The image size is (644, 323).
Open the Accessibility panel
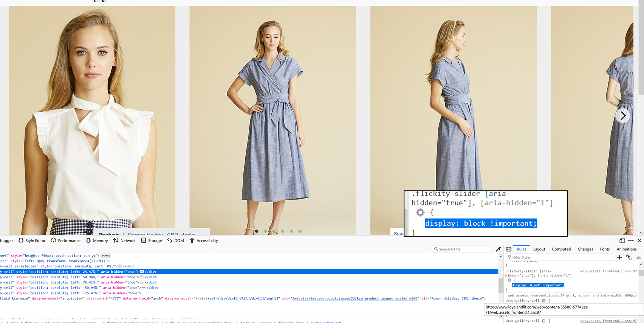[204, 241]
